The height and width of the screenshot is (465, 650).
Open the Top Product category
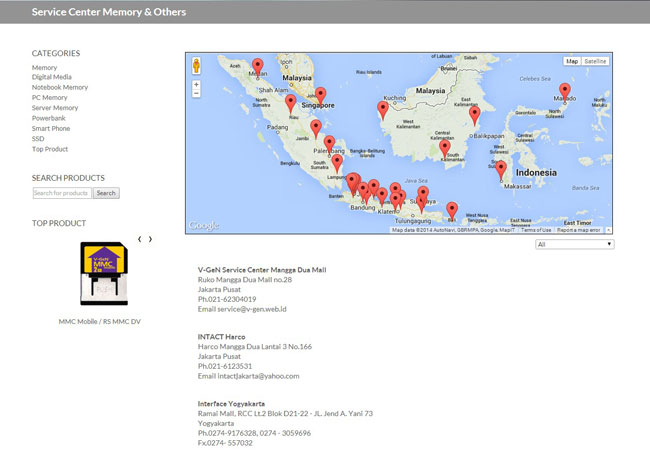pos(50,149)
